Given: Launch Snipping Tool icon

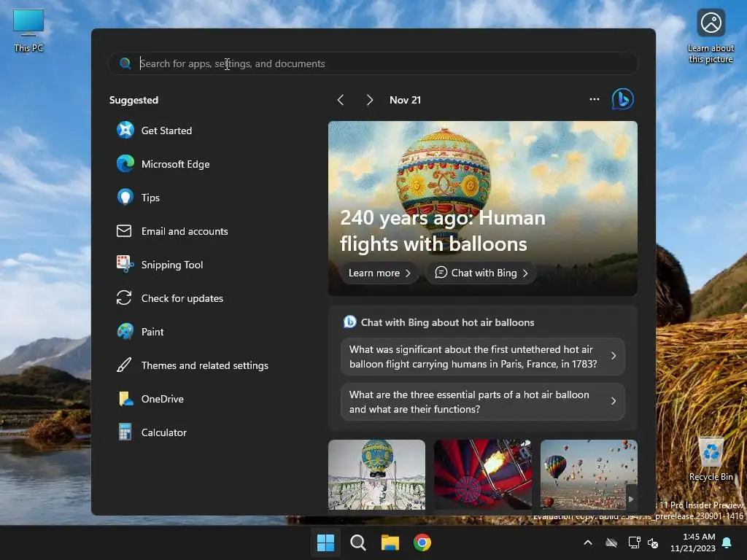Looking at the screenshot, I should tap(125, 264).
